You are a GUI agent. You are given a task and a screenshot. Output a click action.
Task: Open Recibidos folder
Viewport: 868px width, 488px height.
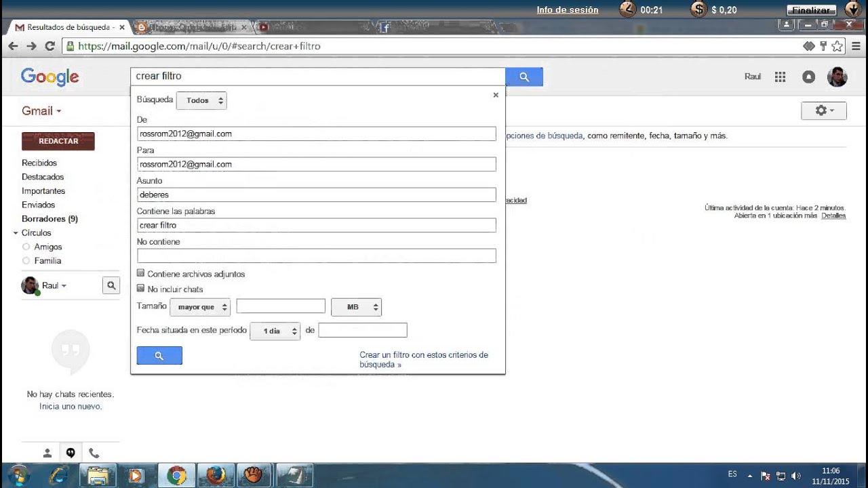pyautogui.click(x=39, y=163)
